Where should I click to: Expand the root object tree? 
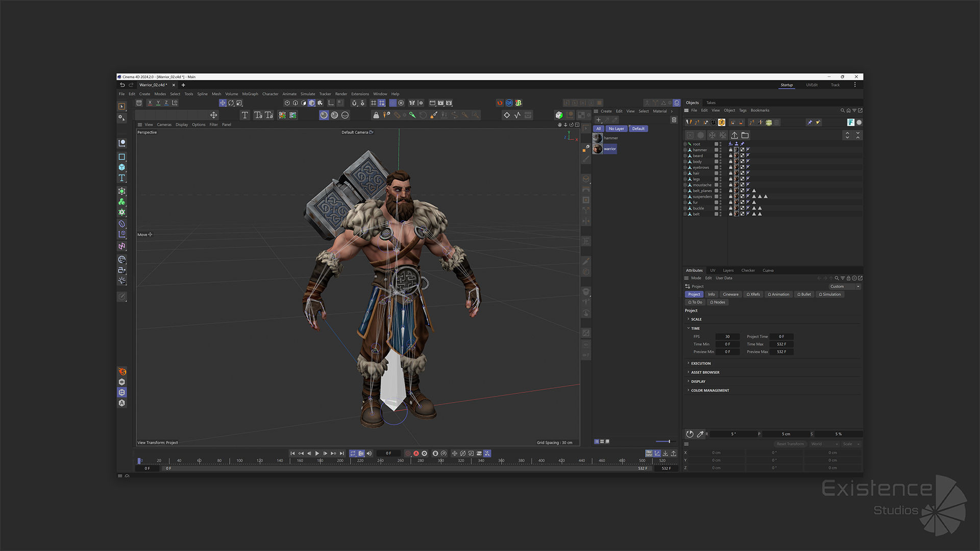pos(685,144)
